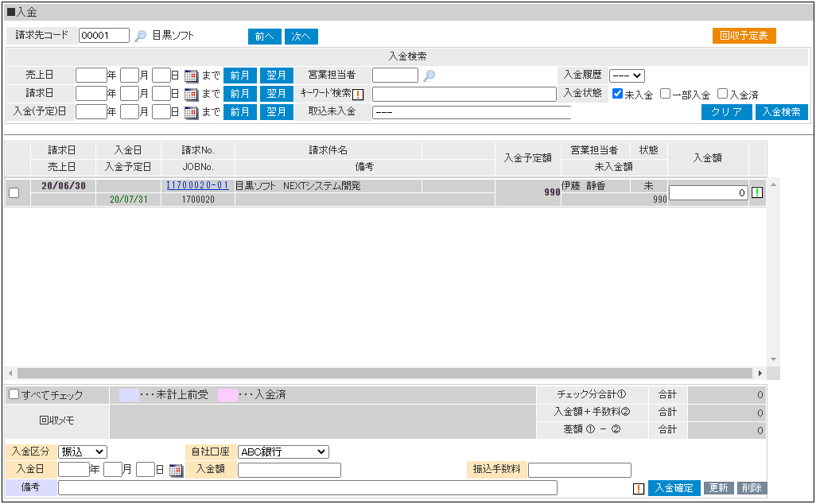Click green exclamation icon in invoice row
The height and width of the screenshot is (504, 816).
point(757,192)
